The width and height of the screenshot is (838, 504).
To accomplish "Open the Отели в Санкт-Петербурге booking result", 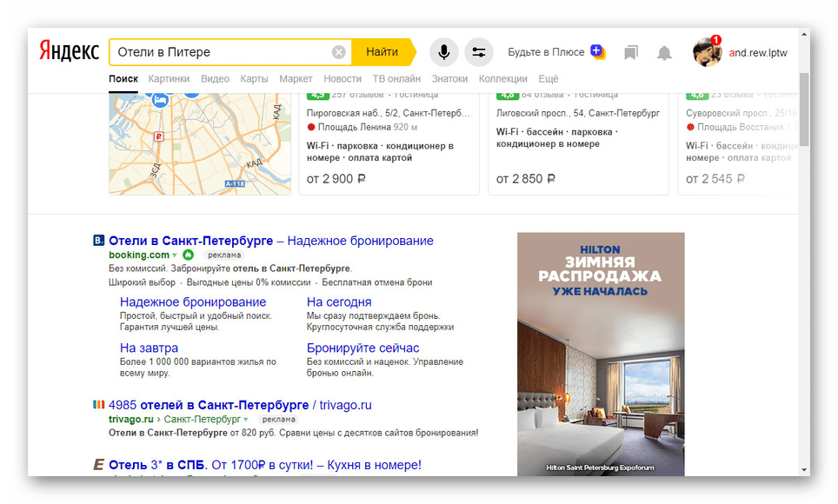I will pyautogui.click(x=271, y=241).
